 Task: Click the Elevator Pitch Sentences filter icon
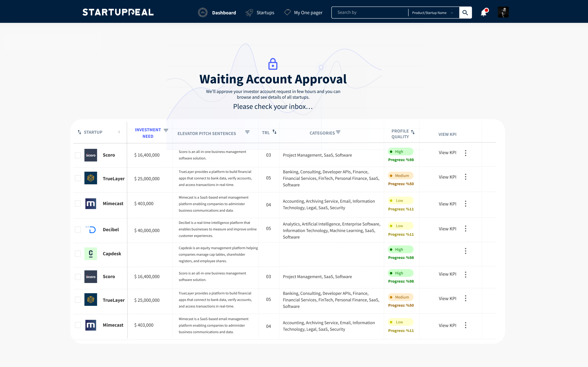tap(247, 132)
